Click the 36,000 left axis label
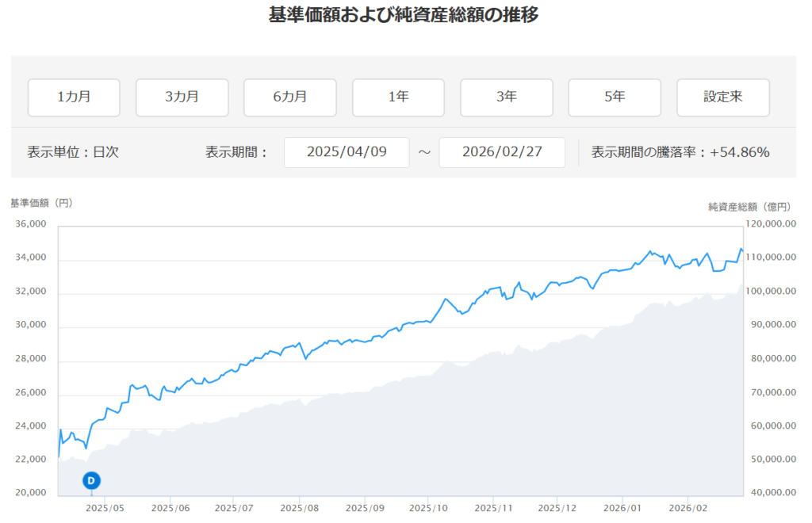Screen dimensions: 812x523 pos(31,224)
